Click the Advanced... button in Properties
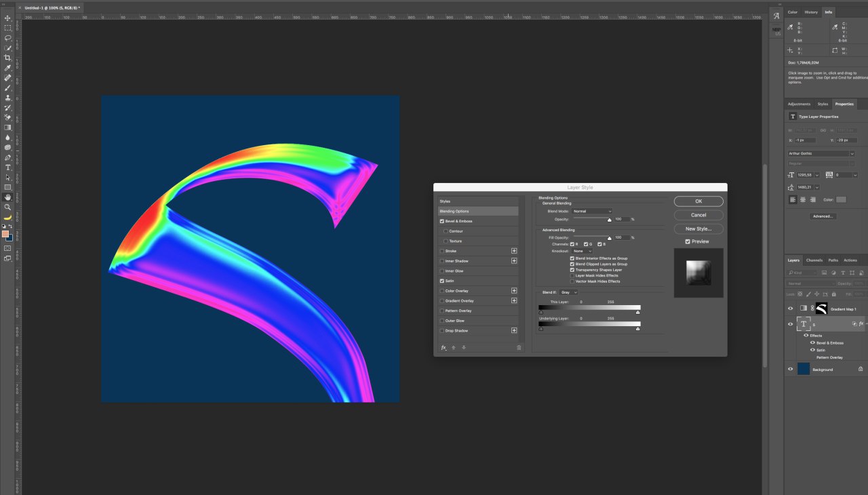Image resolution: width=868 pixels, height=495 pixels. pyautogui.click(x=823, y=216)
